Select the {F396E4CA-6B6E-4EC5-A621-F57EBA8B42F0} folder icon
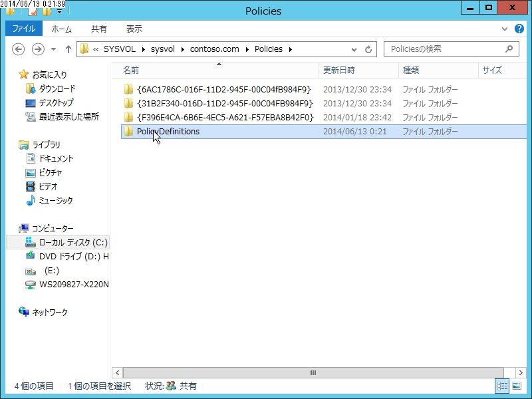Screen dimensions: 532x399 [128, 118]
